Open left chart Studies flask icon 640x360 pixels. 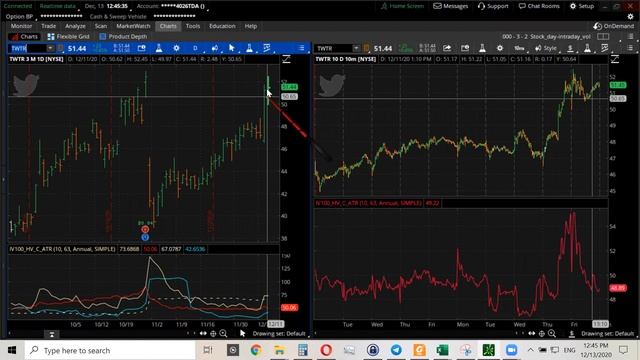(x=159, y=48)
